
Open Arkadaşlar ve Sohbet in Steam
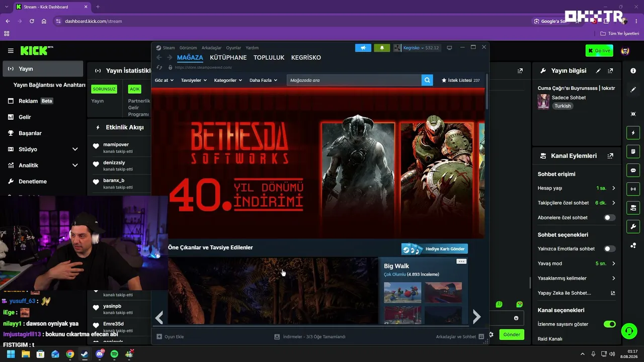click(460, 337)
